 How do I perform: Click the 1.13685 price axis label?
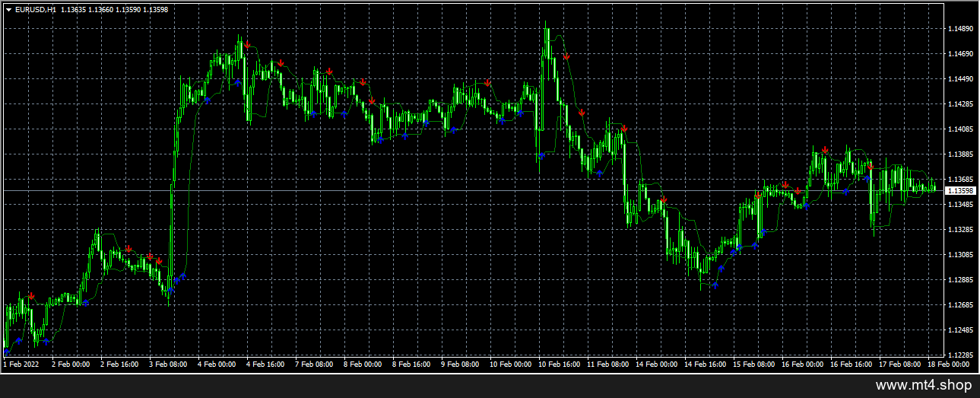coord(962,180)
